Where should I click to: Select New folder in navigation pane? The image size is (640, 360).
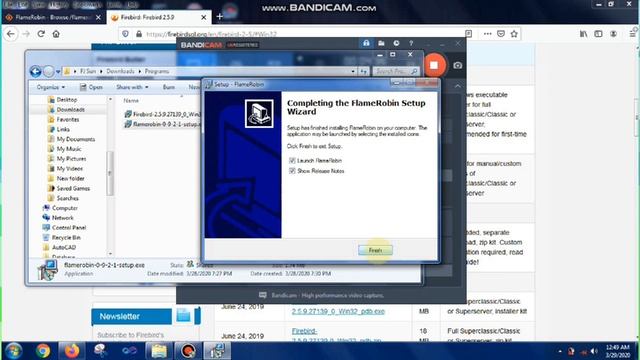coord(70,178)
